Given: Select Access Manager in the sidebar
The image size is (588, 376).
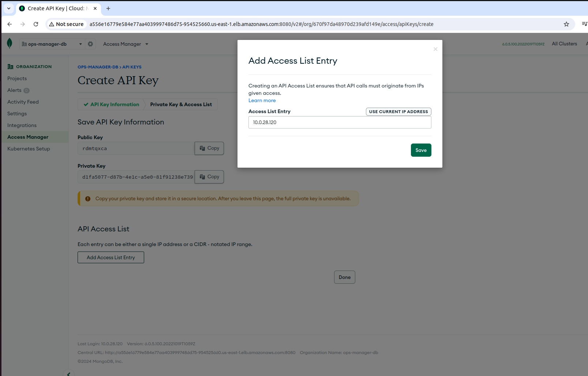Looking at the screenshot, I should pyautogui.click(x=34, y=137).
